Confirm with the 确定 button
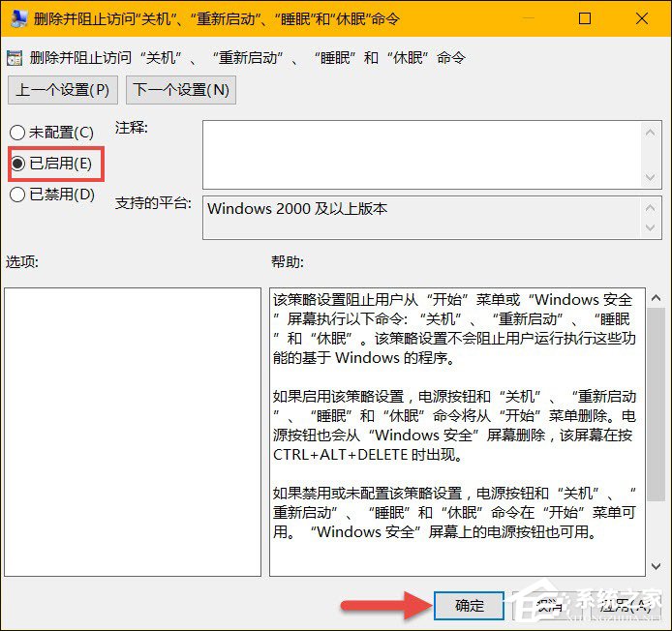 click(x=469, y=605)
